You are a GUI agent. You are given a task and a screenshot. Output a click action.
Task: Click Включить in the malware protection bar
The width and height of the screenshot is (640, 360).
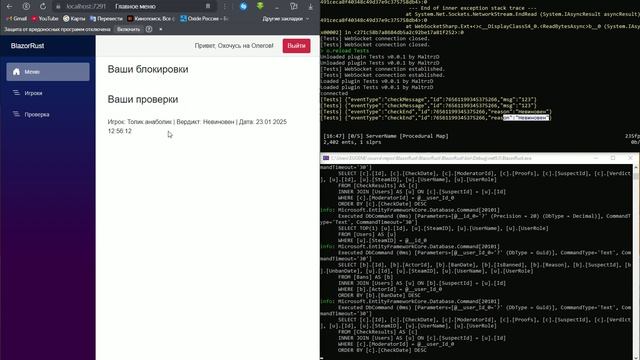128,29
